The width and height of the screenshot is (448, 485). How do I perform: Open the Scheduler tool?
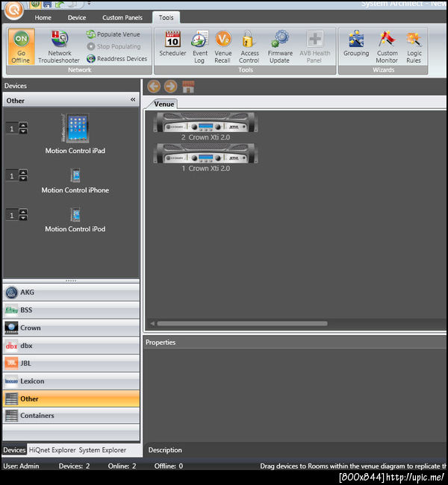click(172, 43)
